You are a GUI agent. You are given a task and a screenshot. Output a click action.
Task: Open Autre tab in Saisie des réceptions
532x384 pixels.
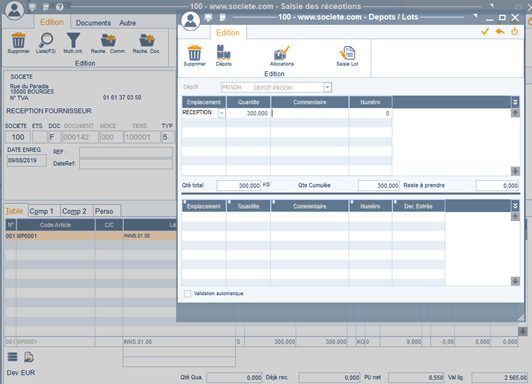pos(128,23)
